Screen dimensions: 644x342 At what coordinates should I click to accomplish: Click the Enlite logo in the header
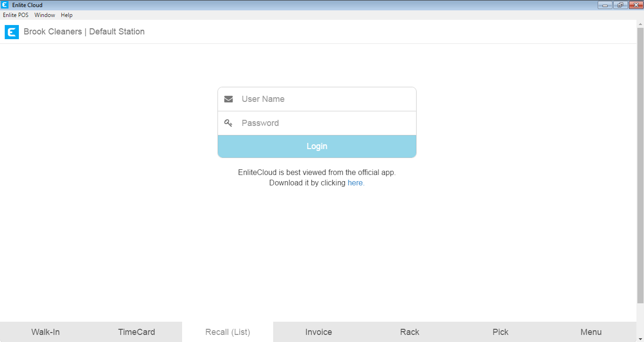pos(12,32)
